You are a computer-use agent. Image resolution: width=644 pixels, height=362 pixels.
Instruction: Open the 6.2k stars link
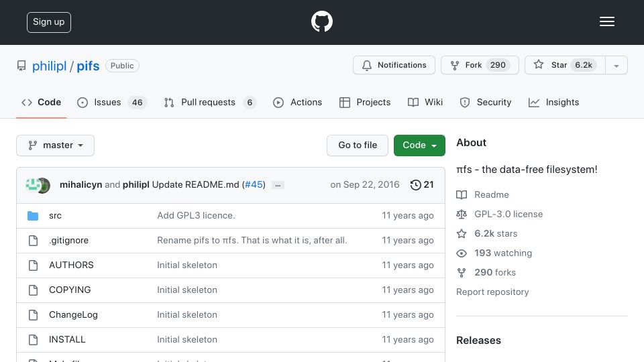tap(496, 233)
